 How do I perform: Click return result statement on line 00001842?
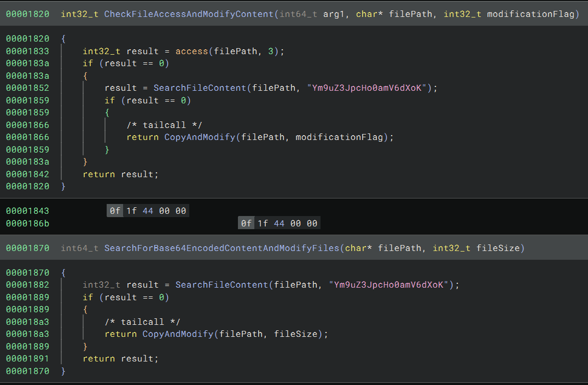pyautogui.click(x=120, y=174)
